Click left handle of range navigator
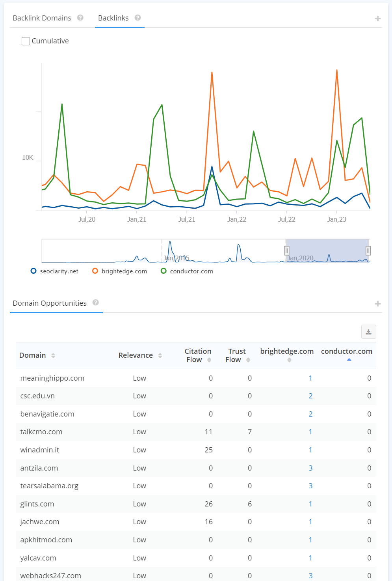 (287, 250)
